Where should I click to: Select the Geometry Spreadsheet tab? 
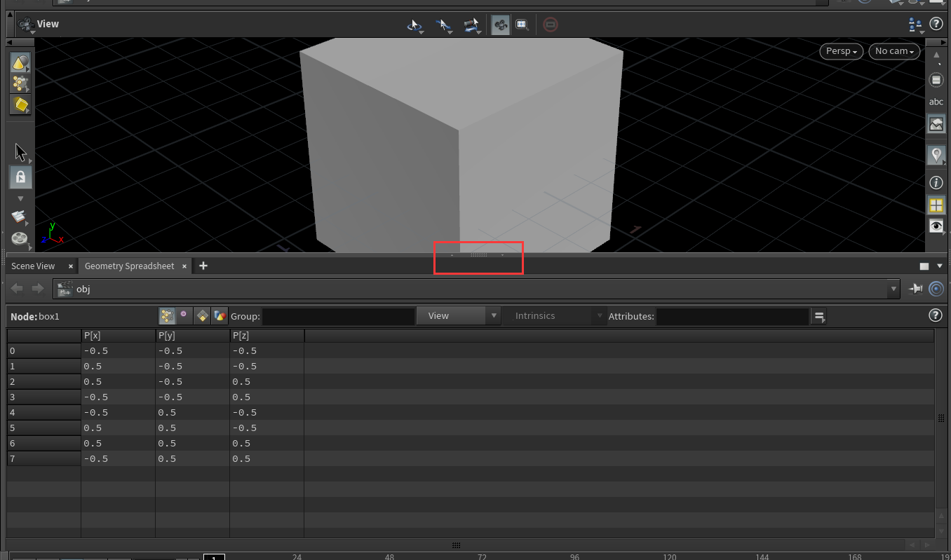click(x=129, y=266)
